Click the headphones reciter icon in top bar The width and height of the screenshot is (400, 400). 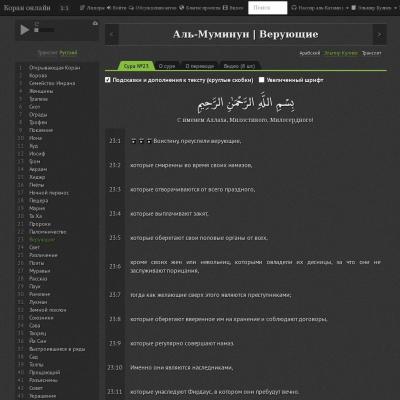[294, 7]
